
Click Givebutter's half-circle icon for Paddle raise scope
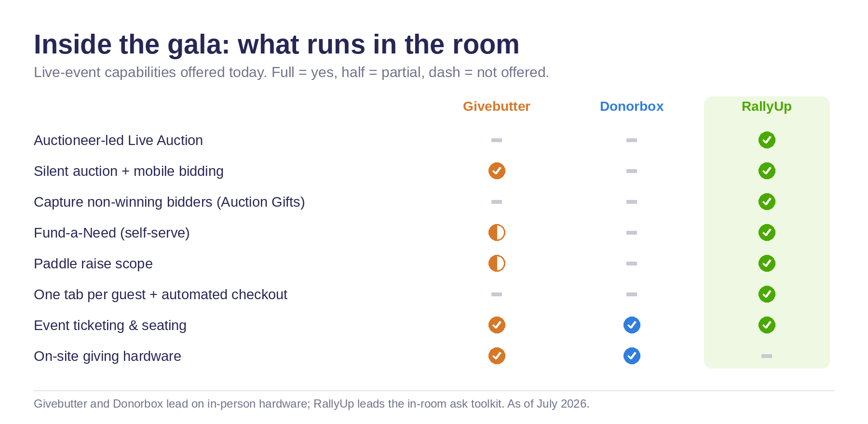[x=497, y=264]
